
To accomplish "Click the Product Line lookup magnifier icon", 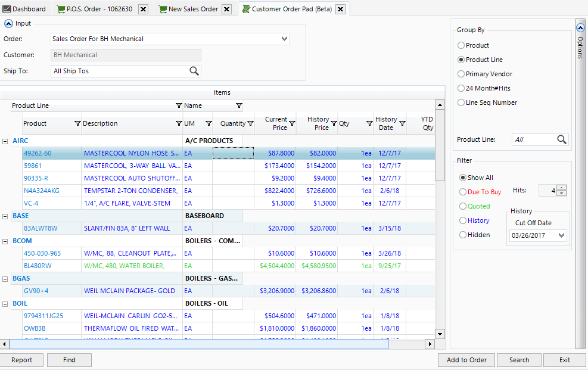I will tap(561, 139).
